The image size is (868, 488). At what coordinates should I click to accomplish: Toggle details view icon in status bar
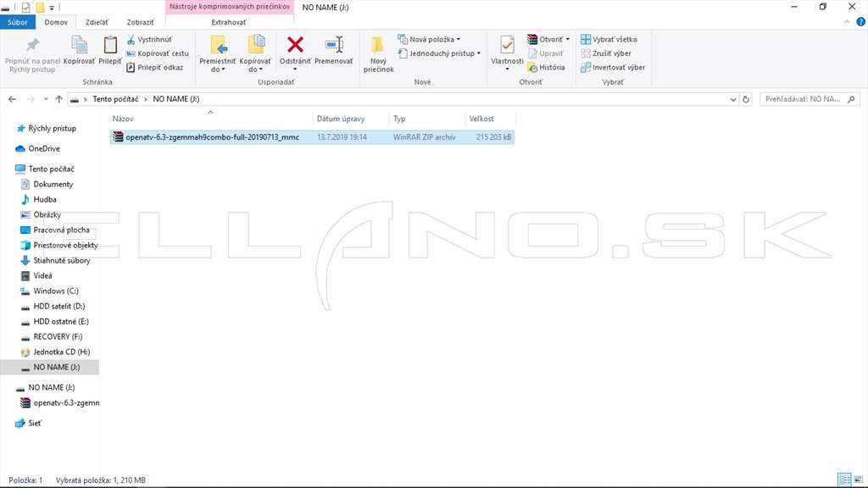pos(844,480)
